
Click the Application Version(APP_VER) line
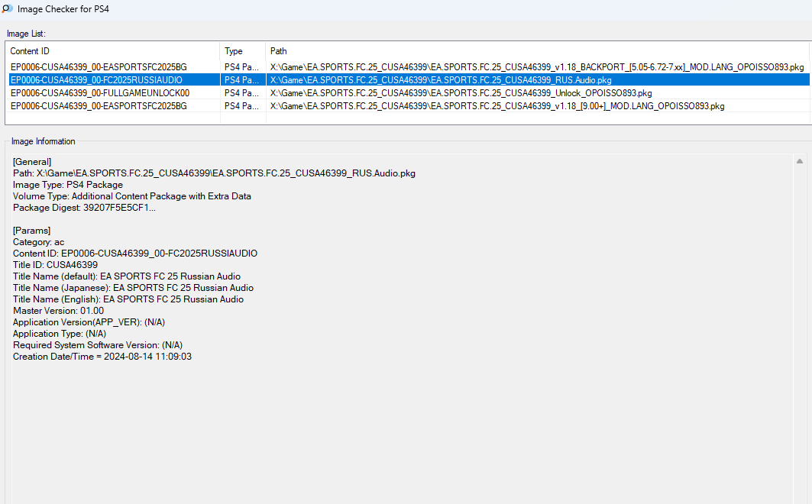tap(89, 321)
